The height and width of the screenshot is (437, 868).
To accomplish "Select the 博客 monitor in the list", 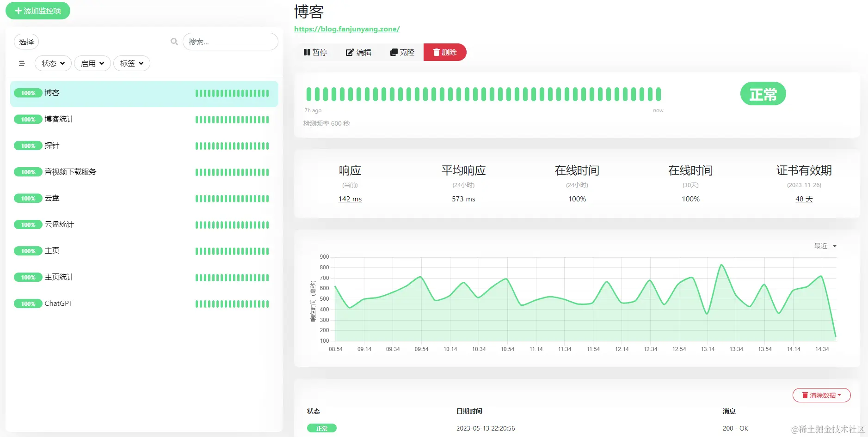I will pos(144,93).
